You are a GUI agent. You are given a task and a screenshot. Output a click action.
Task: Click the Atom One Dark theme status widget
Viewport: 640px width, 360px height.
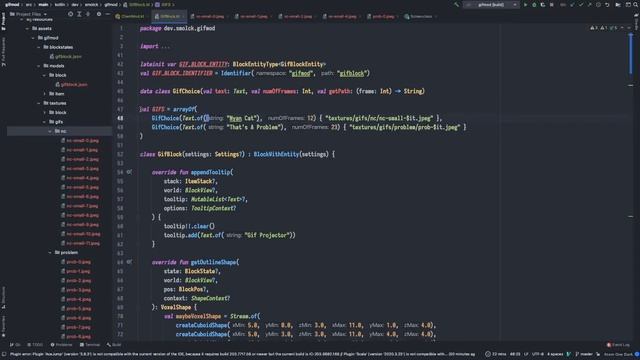click(619, 354)
